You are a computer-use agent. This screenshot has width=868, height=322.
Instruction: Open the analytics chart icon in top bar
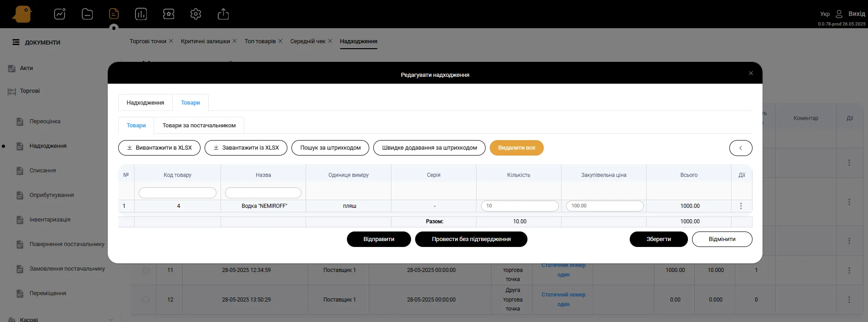[x=60, y=14]
